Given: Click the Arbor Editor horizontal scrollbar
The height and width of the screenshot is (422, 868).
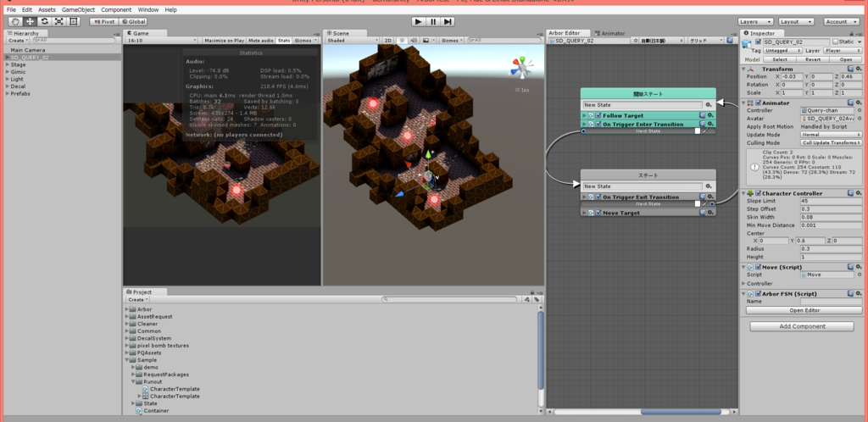Looking at the screenshot, I should pyautogui.click(x=681, y=412).
